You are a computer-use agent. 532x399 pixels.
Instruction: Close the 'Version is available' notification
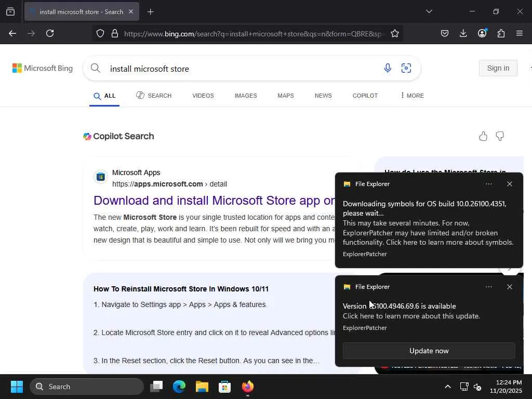point(510,287)
